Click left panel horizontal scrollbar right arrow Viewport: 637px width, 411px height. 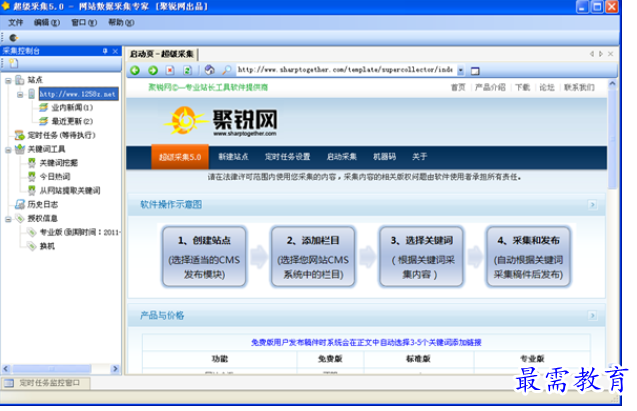[115, 369]
